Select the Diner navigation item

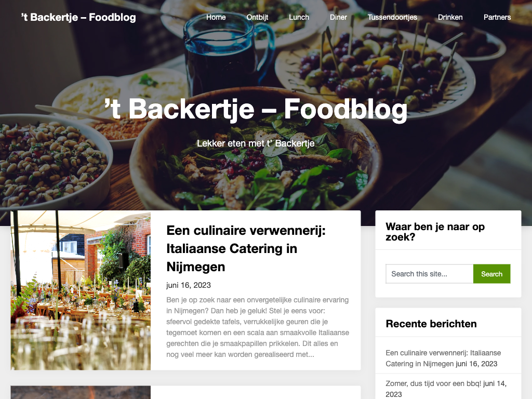pos(338,17)
